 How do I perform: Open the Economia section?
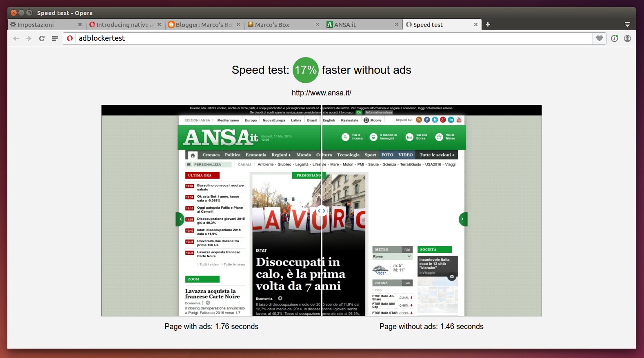(256, 155)
